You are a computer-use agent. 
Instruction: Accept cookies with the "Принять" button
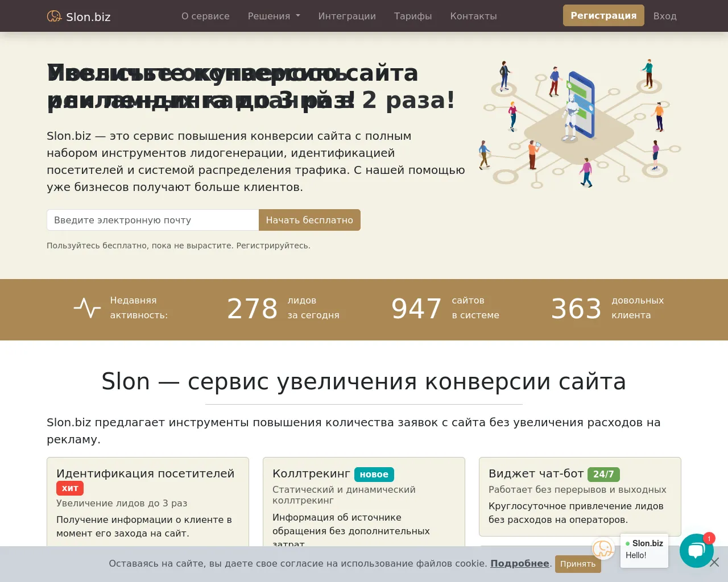tap(578, 564)
